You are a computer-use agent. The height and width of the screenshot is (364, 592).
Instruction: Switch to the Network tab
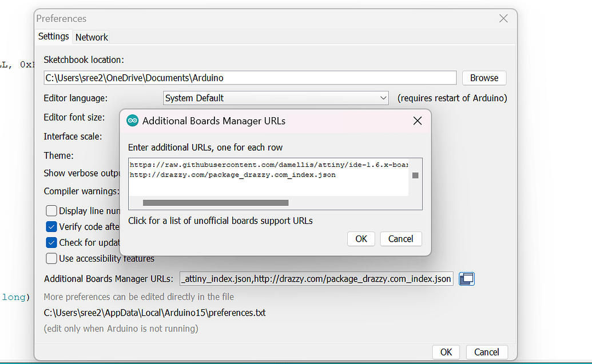coord(92,37)
